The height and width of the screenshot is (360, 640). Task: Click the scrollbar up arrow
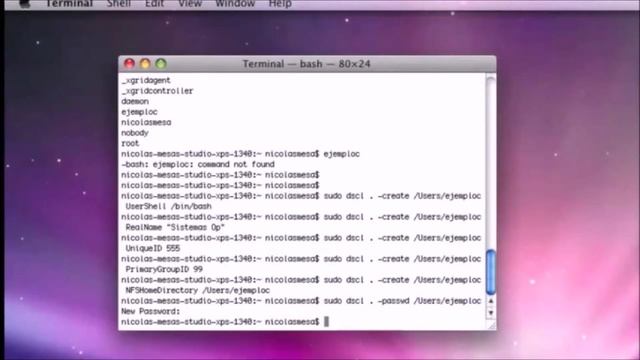[x=491, y=301]
